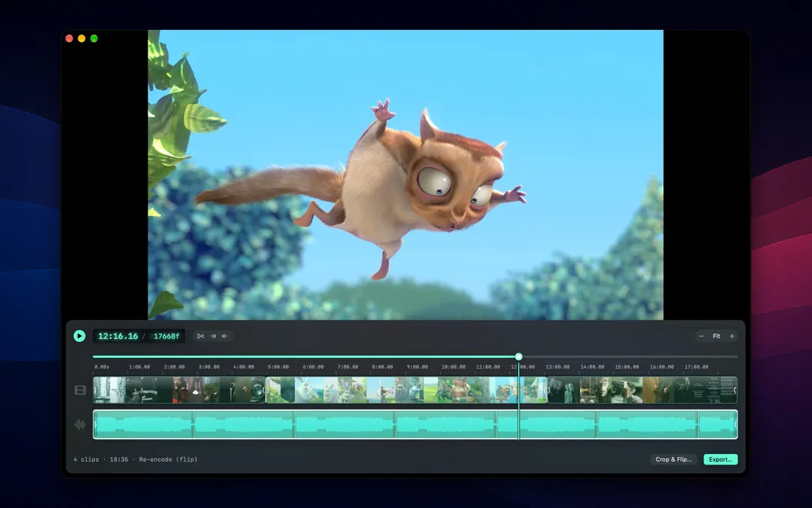The image size is (812, 508).
Task: Open the Export... dialog
Action: pyautogui.click(x=720, y=460)
